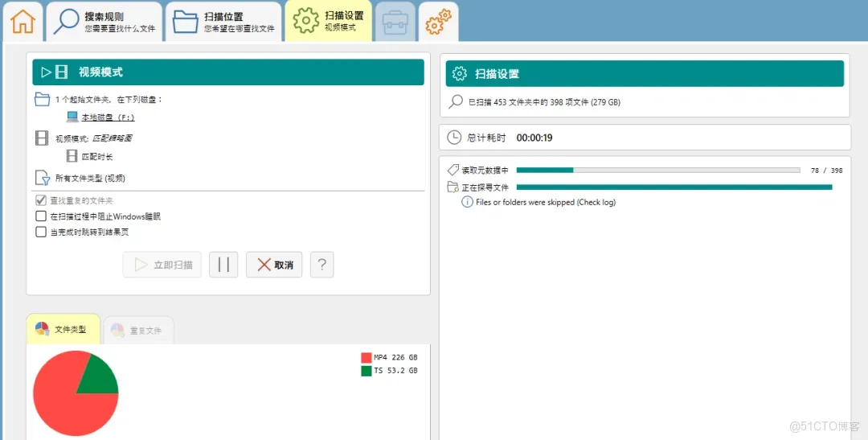868x440 pixels.
Task: Select the 文件类型 chart tab
Action: (63, 329)
